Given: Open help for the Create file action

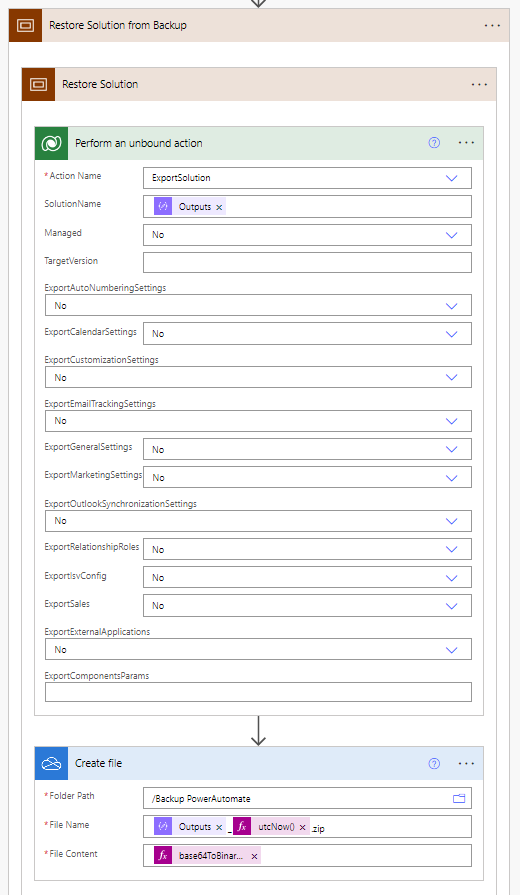Looking at the screenshot, I should click(434, 763).
